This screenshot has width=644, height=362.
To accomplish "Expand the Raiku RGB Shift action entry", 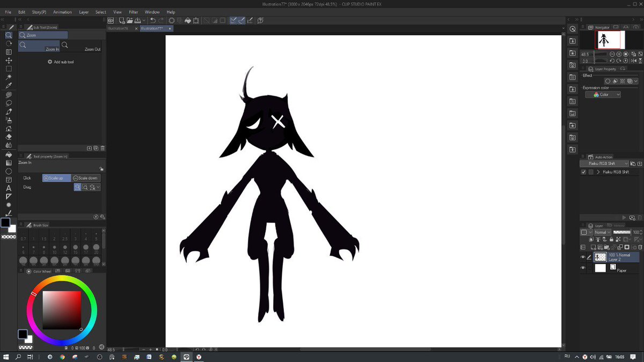I will click(598, 172).
